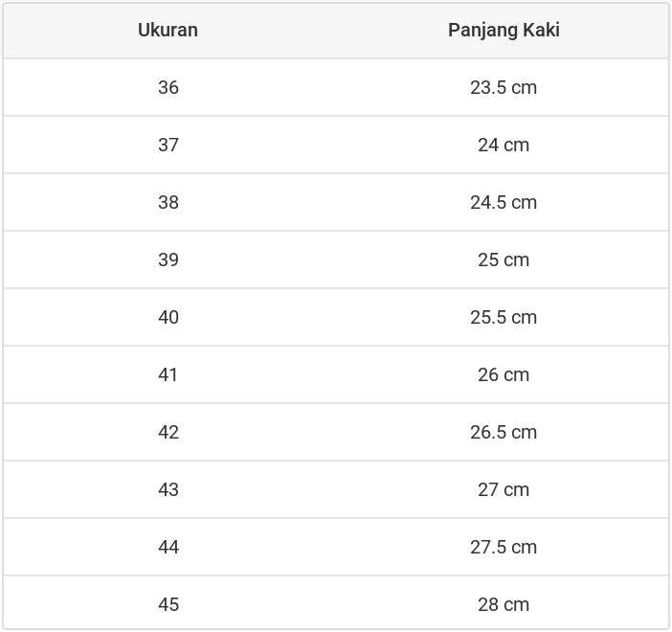Click the 26.5 cm foot length
Screen dimensions: 672x632
click(x=504, y=432)
